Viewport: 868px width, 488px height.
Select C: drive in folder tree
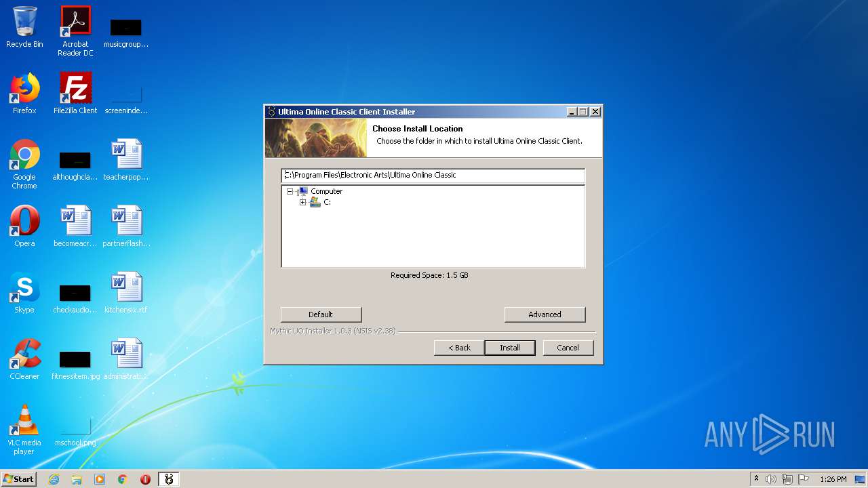327,202
